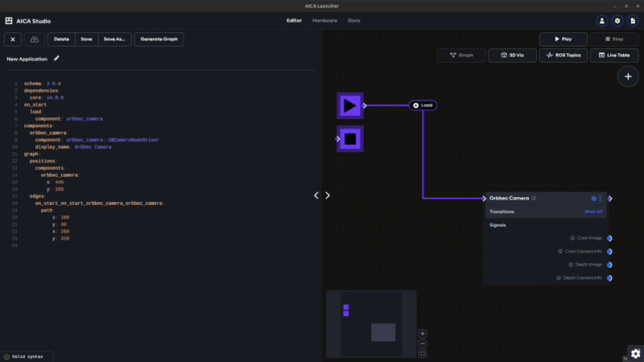Click the Load event node
The width and height of the screenshot is (644, 362).
[x=423, y=105]
